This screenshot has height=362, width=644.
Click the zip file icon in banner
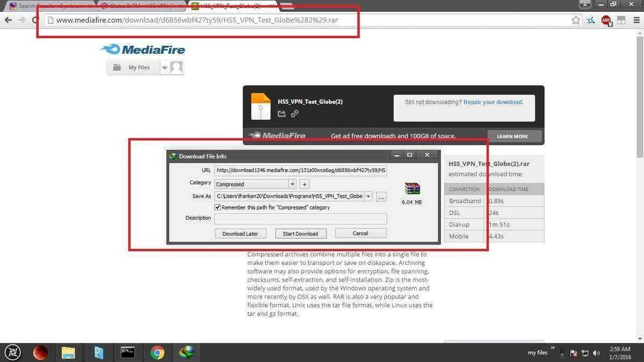(261, 106)
